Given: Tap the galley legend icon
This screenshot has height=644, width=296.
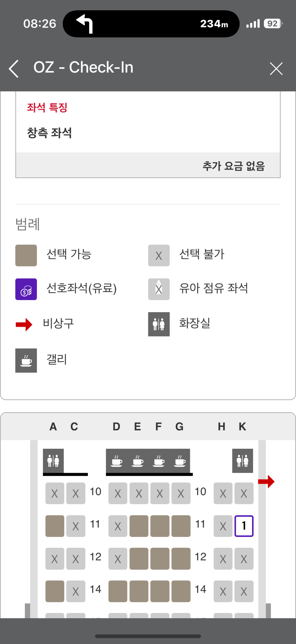Looking at the screenshot, I should (26, 360).
